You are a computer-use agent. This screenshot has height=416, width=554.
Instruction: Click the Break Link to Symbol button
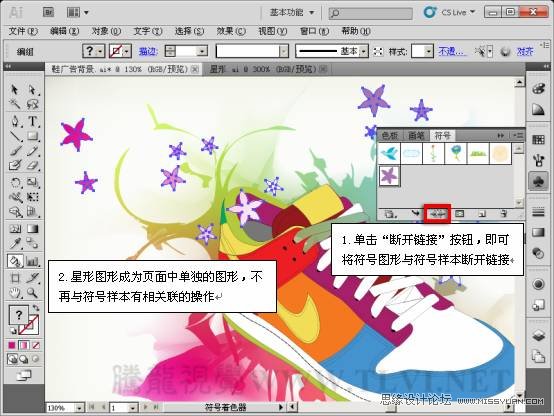click(x=437, y=213)
